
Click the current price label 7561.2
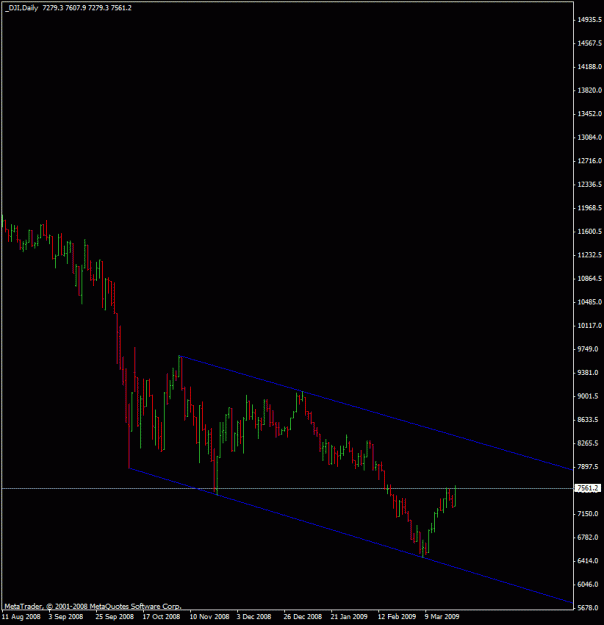tap(588, 488)
